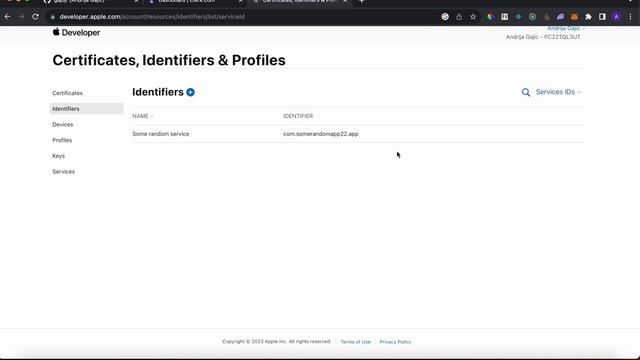This screenshot has width=640, height=360.
Task: Click the purple extension icon
Action: coord(560,17)
